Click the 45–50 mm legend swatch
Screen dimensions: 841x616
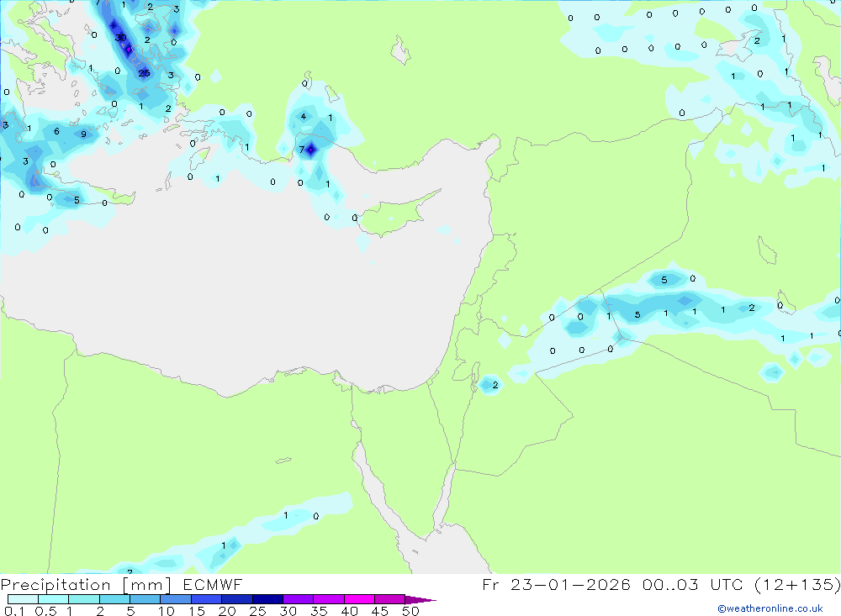click(x=390, y=599)
